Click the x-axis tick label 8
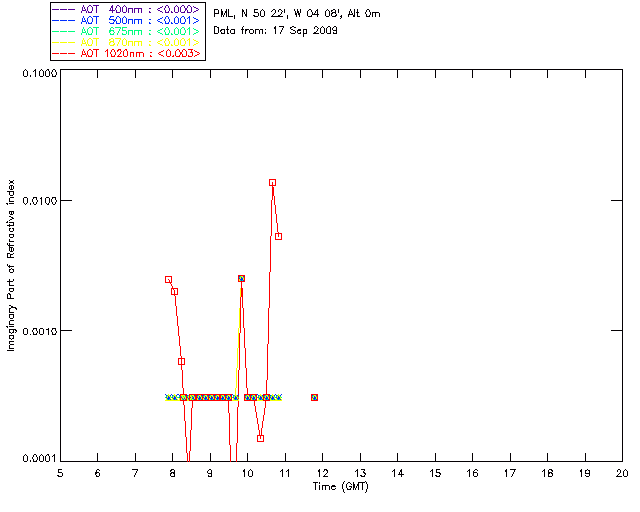 [x=173, y=473]
